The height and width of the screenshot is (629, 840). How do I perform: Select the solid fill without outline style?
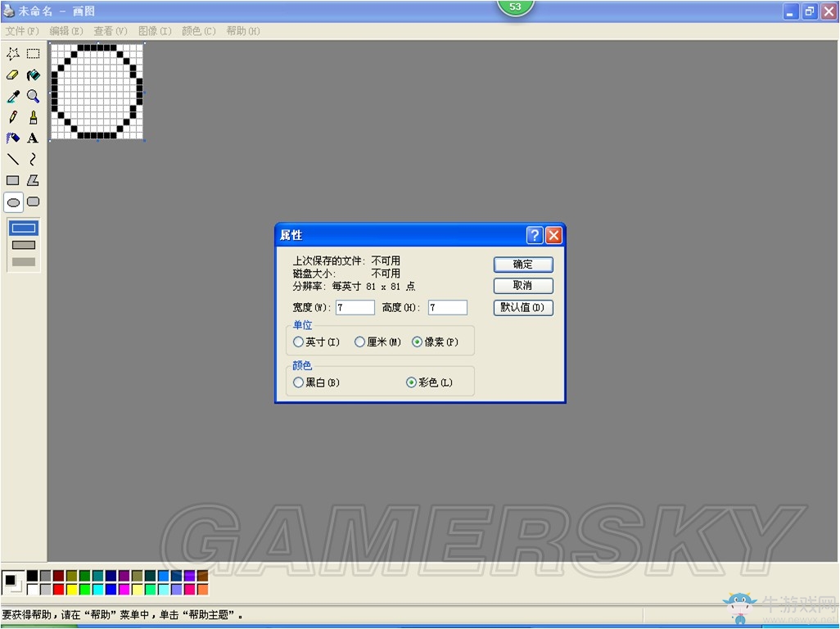[x=24, y=262]
